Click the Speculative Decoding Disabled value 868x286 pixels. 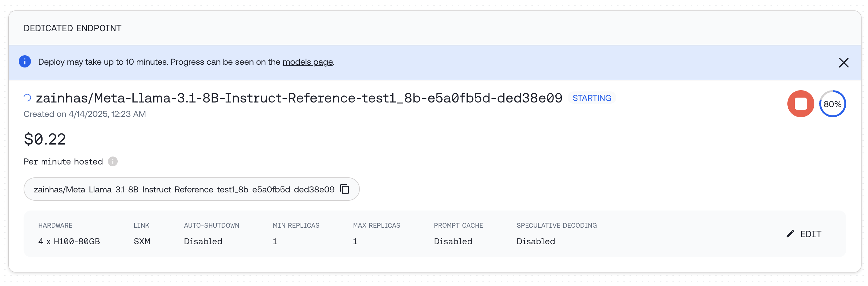tap(535, 242)
